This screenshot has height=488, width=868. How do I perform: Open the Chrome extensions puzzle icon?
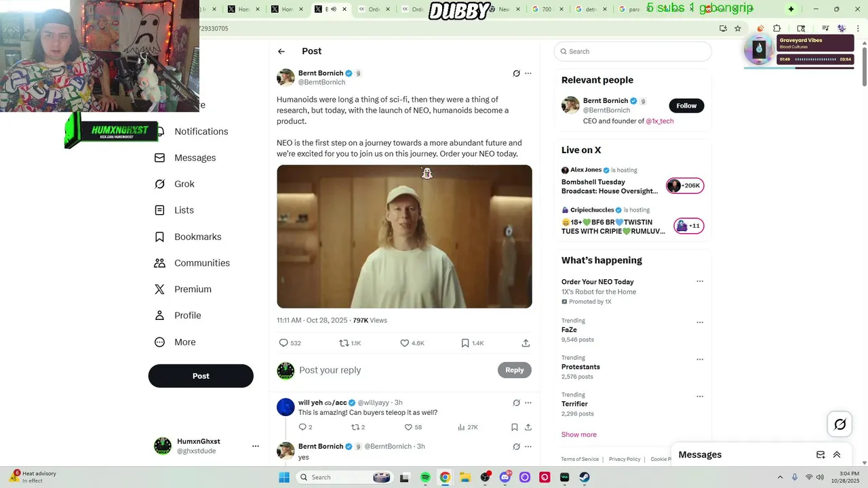[x=777, y=28]
